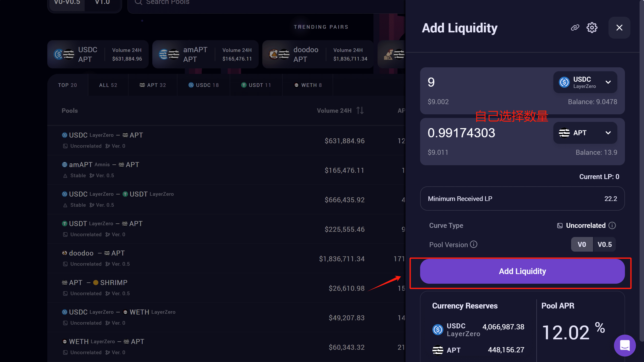Open the USDC-APT trending pair card
This screenshot has height=362, width=644.
click(98, 54)
